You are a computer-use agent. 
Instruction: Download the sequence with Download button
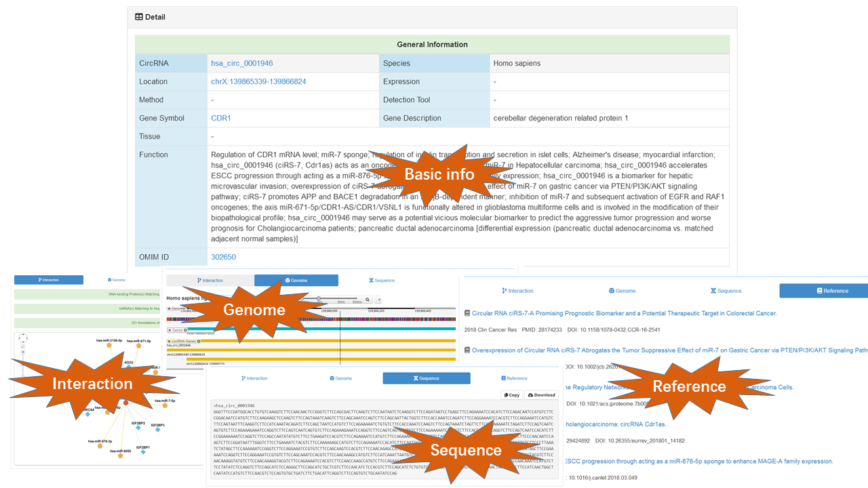[x=541, y=394]
